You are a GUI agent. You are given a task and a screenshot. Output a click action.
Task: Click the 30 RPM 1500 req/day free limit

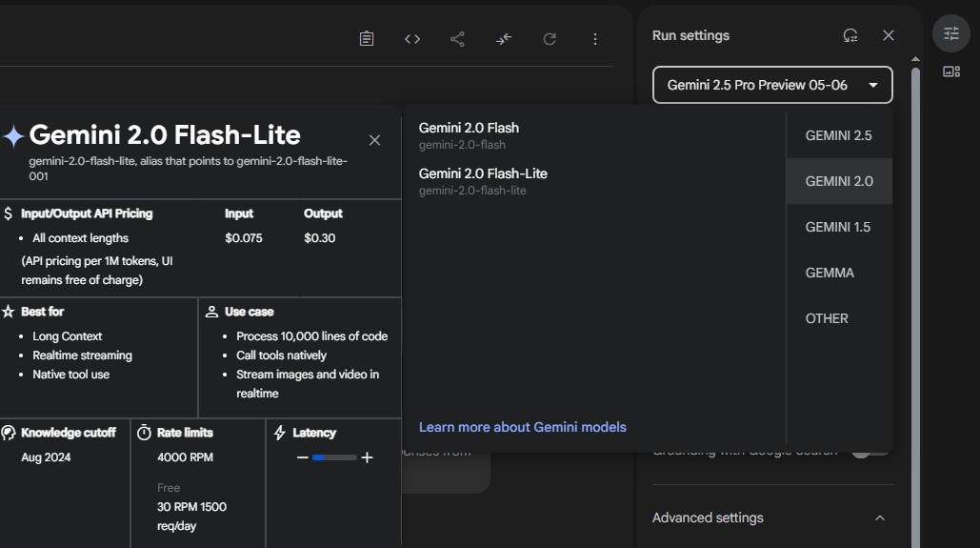191,517
